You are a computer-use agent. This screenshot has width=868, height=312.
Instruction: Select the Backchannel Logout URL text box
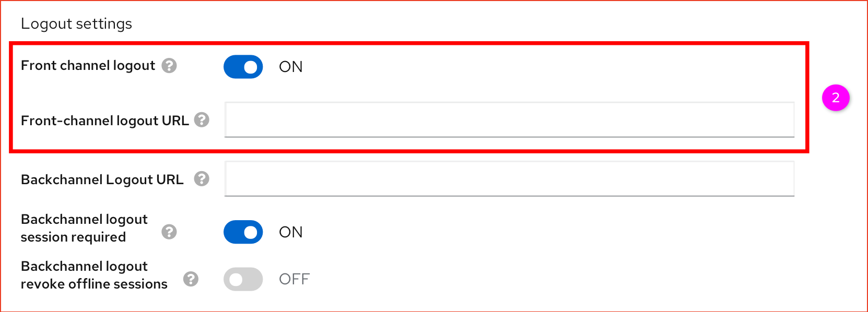(x=509, y=179)
